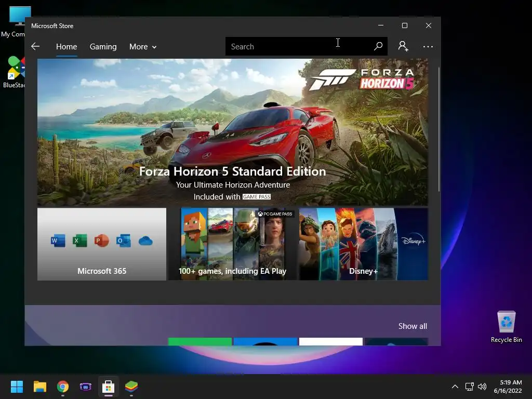The height and width of the screenshot is (399, 532).
Task: Expand the More dropdown menu
Action: click(143, 46)
